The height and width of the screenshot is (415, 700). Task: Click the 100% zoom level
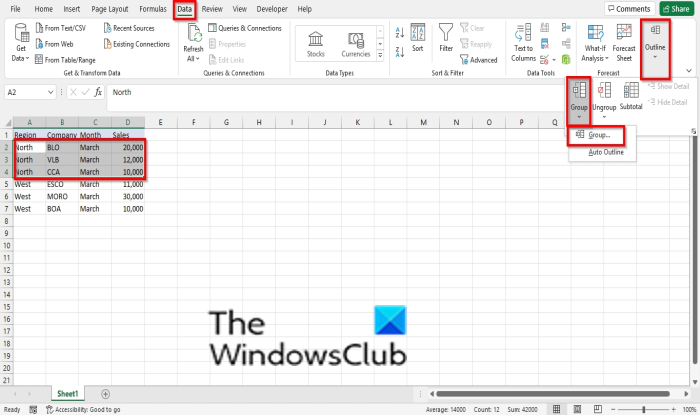689,409
